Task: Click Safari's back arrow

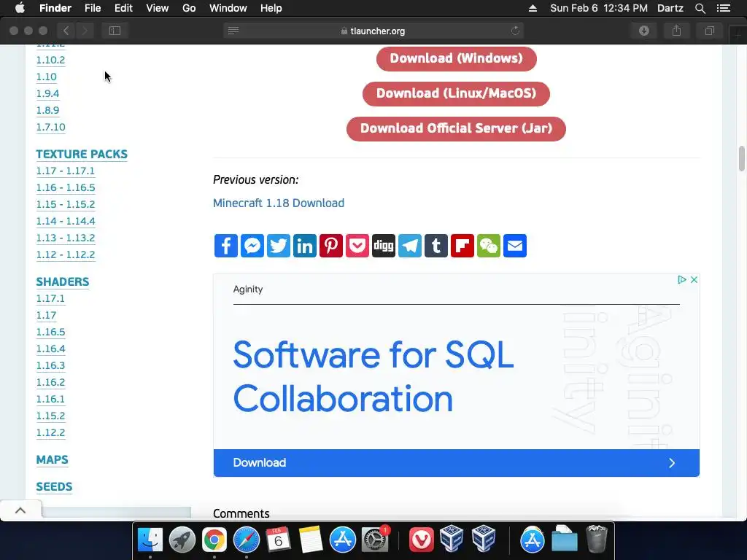Action: point(66,31)
